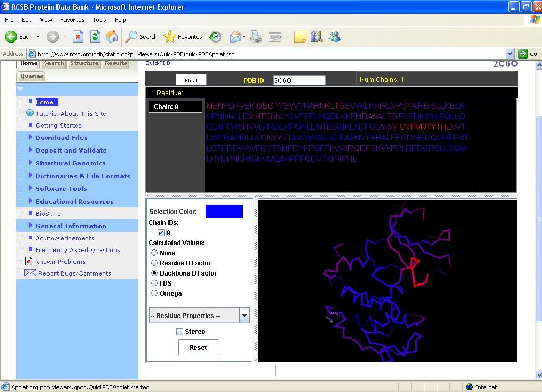The width and height of the screenshot is (542, 392).
Task: Click the PDB ID input field
Action: (x=299, y=80)
